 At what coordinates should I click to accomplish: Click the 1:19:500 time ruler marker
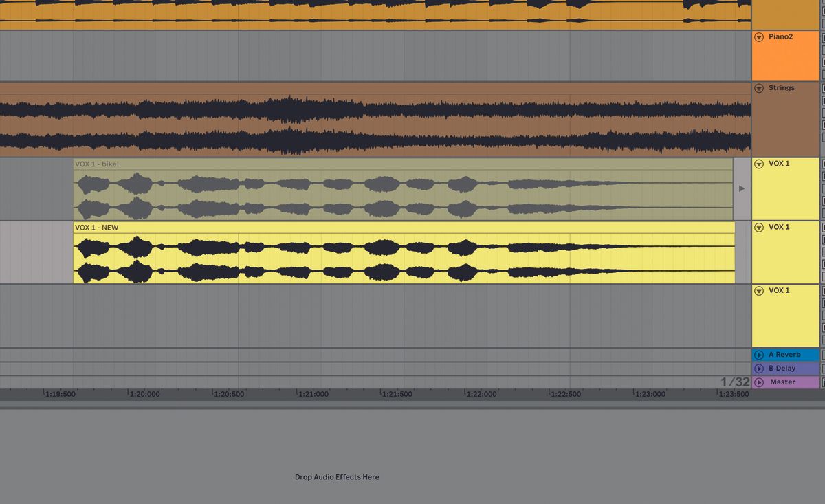(x=60, y=395)
